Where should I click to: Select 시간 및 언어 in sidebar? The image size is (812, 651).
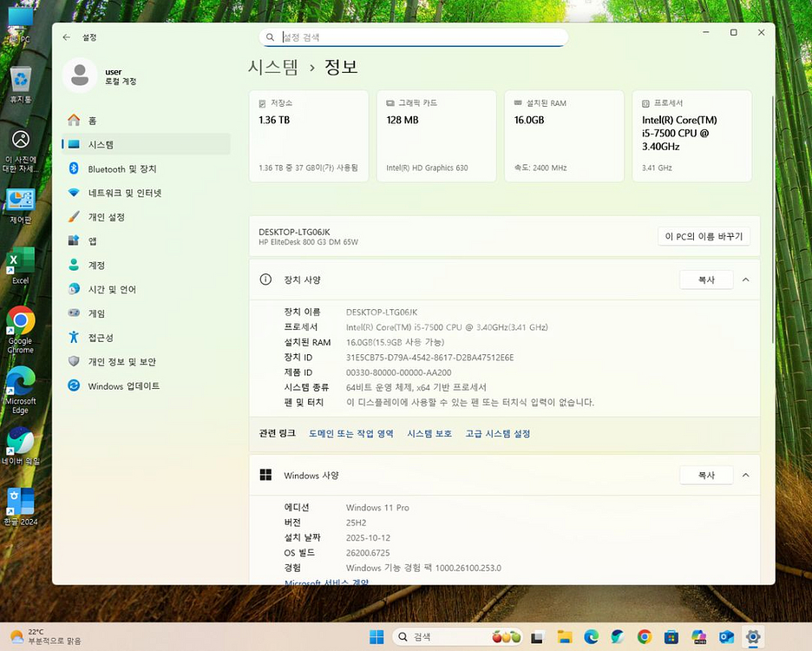(112, 289)
